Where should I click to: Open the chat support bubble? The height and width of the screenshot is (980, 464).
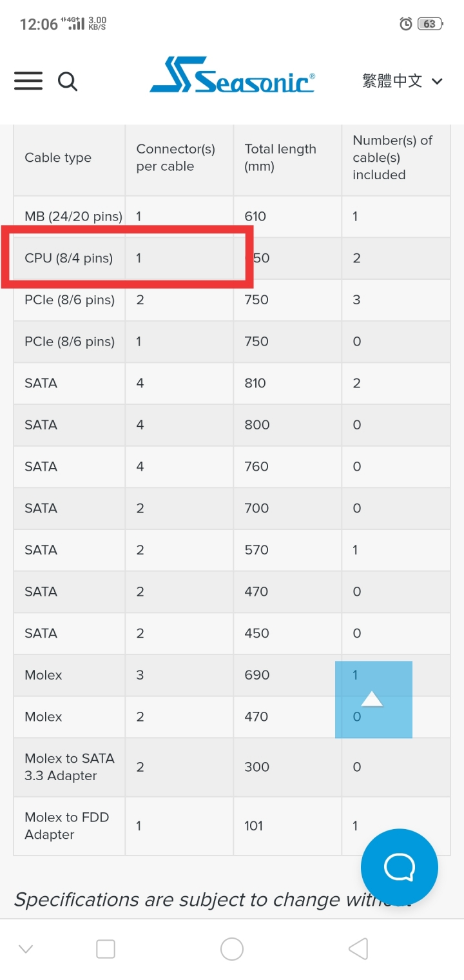(400, 867)
